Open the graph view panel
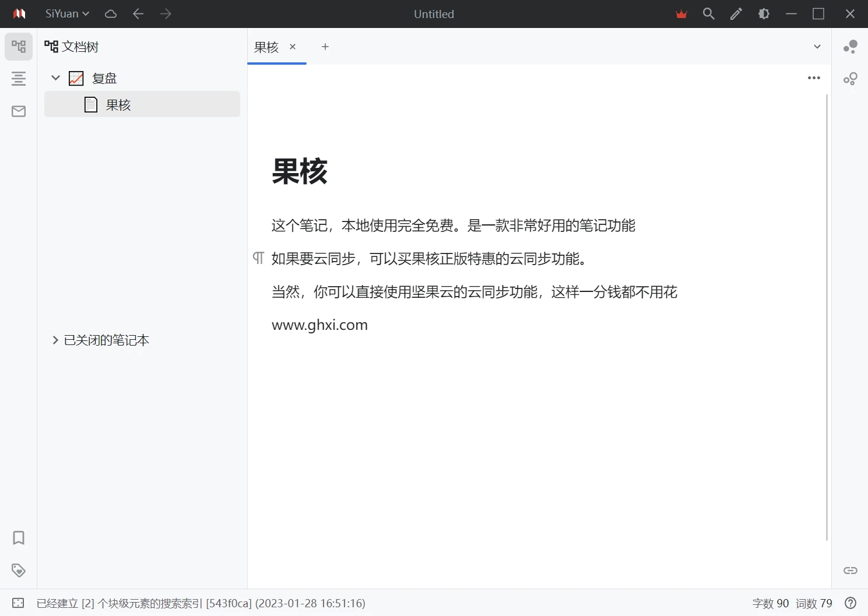 click(851, 79)
